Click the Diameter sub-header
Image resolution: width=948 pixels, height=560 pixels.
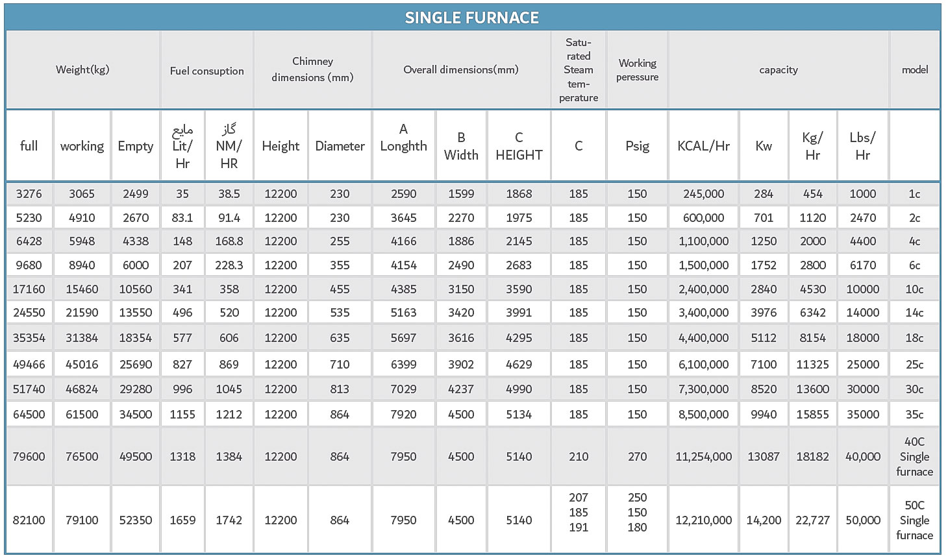point(340,146)
